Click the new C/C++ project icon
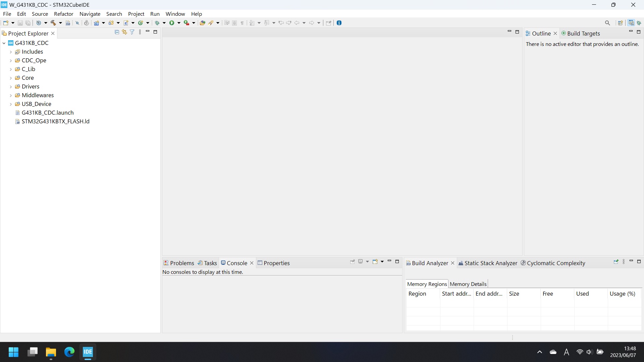 [97, 23]
